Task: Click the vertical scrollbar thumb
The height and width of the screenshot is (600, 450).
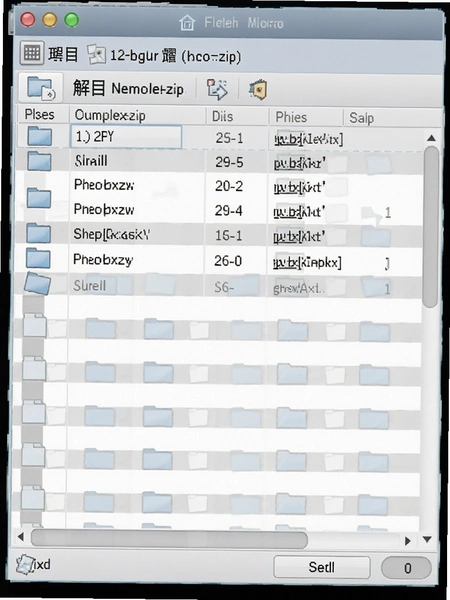Action: coord(431,226)
